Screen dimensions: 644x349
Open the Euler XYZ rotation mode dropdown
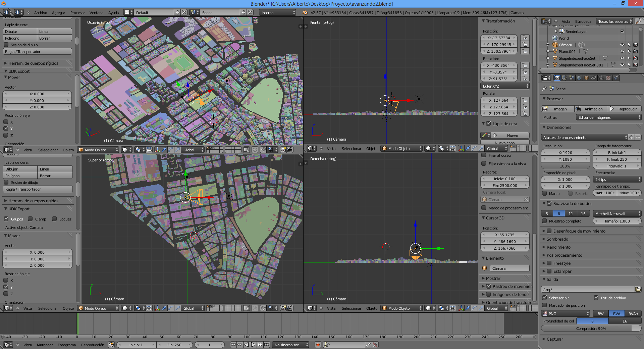pyautogui.click(x=505, y=86)
